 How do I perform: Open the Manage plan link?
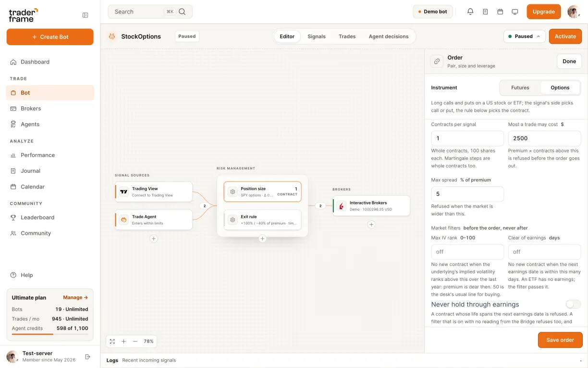[x=75, y=297]
